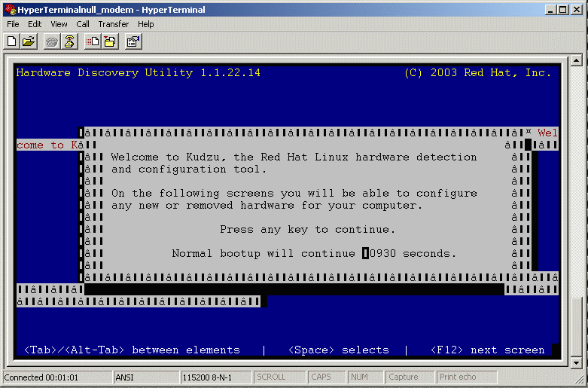The height and width of the screenshot is (388, 588).
Task: Click the Capture status indicator
Action: click(x=410, y=377)
